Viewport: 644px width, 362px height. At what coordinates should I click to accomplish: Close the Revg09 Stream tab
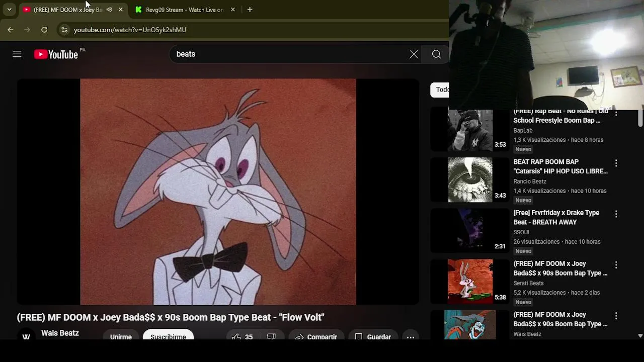coord(232,10)
